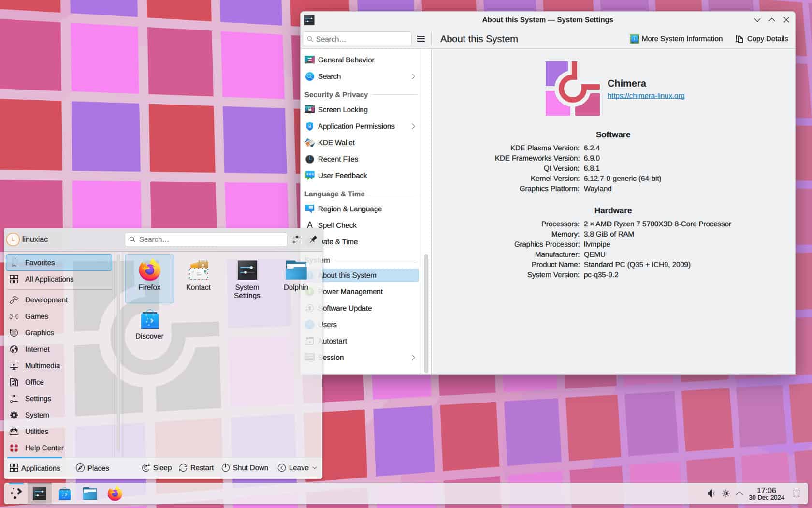The image size is (812, 508).
Task: Pin the application launcher open
Action: [x=313, y=239]
